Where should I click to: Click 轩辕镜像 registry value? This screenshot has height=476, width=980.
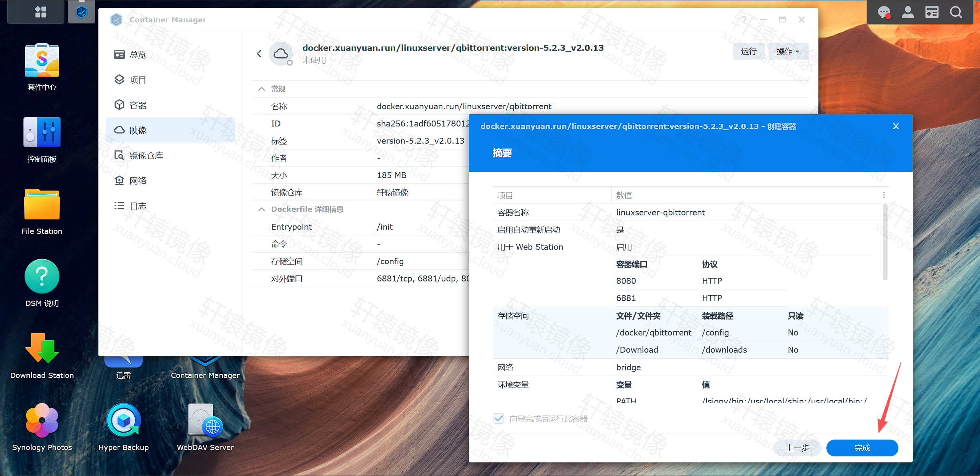point(392,193)
